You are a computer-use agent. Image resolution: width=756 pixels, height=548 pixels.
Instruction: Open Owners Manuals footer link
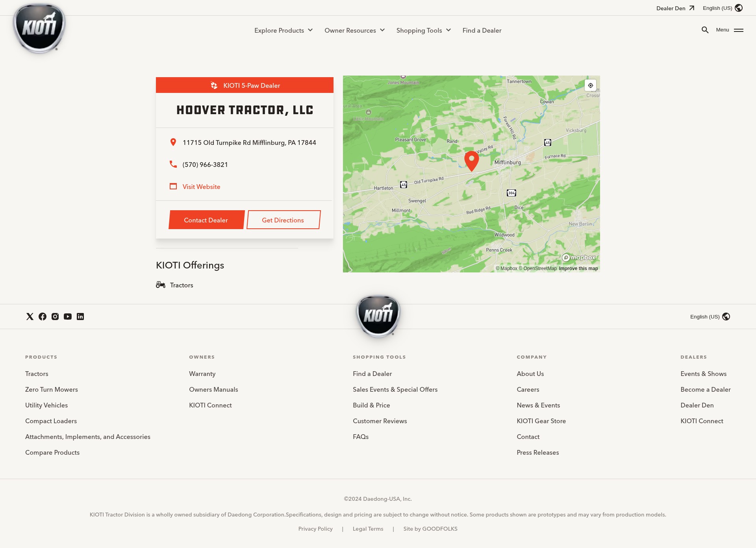tap(213, 389)
